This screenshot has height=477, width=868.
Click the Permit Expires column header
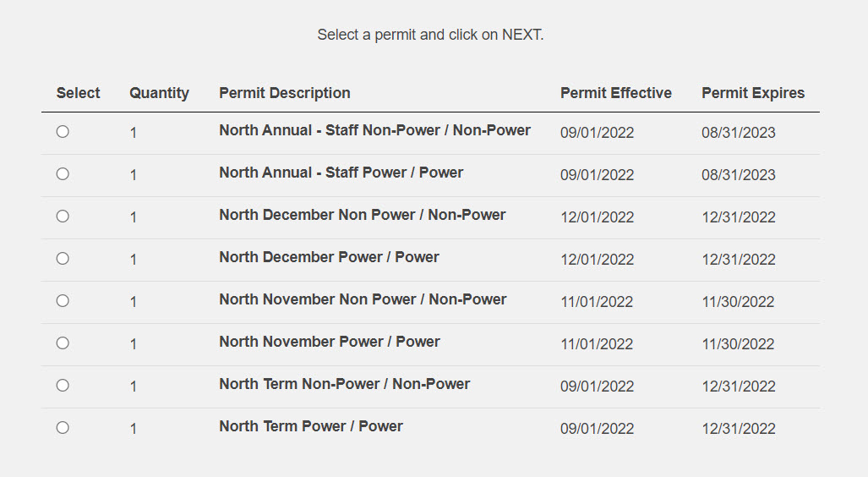[753, 93]
